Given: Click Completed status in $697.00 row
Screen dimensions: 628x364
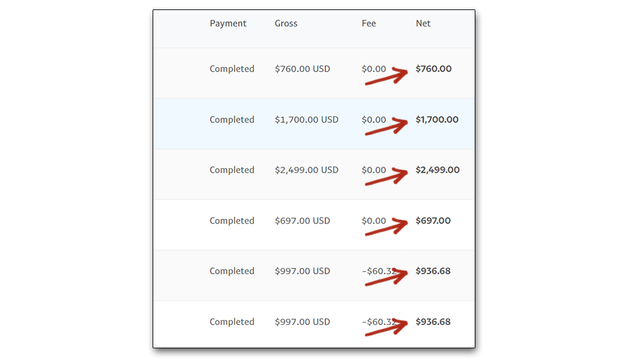Looking at the screenshot, I should pos(232,221).
